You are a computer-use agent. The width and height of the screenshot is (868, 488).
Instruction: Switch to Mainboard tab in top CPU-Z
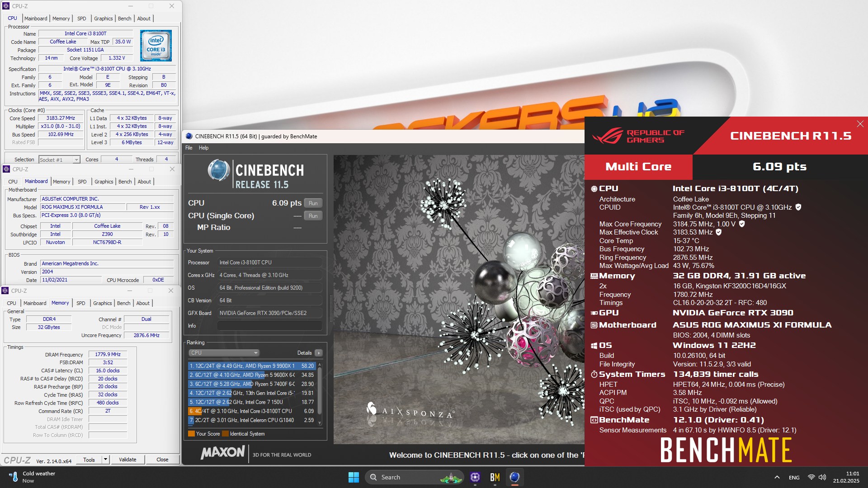[x=35, y=19]
